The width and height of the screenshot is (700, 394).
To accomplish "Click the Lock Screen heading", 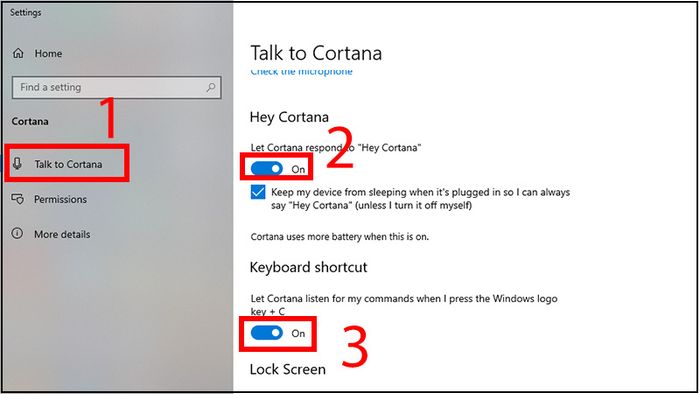I will point(288,369).
